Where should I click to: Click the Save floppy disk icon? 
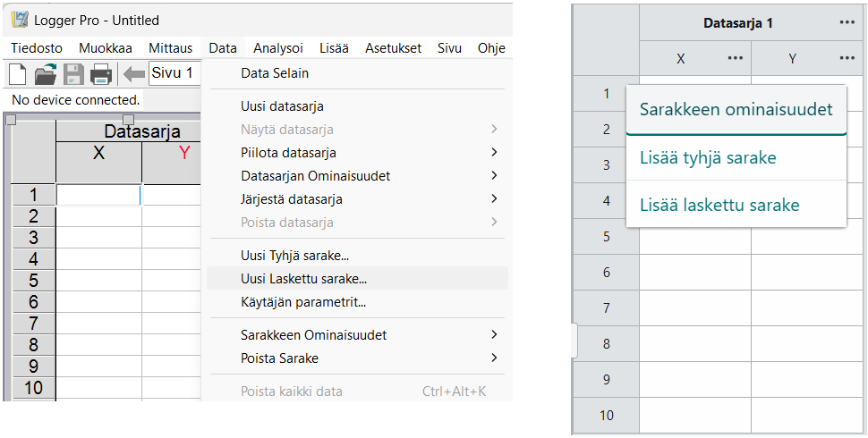click(73, 73)
